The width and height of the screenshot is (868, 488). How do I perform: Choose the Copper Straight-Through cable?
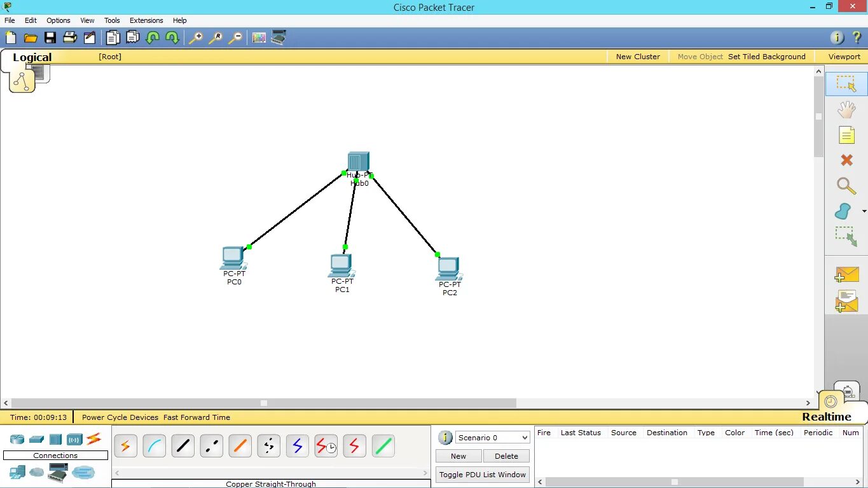tap(183, 447)
